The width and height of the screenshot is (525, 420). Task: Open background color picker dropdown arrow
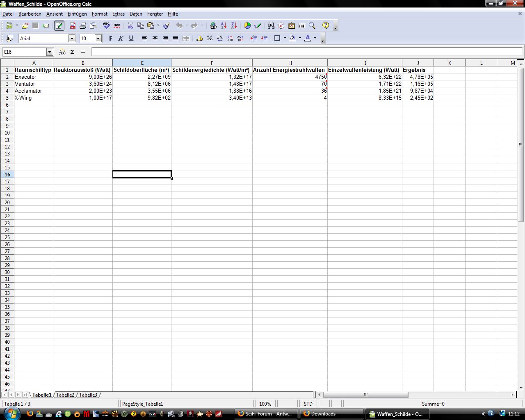[300, 38]
